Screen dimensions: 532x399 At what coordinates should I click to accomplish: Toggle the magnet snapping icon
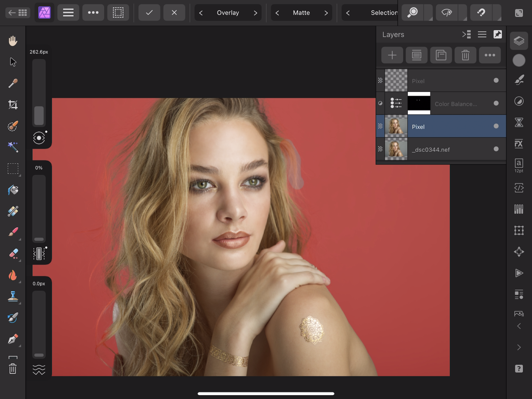pos(481,12)
